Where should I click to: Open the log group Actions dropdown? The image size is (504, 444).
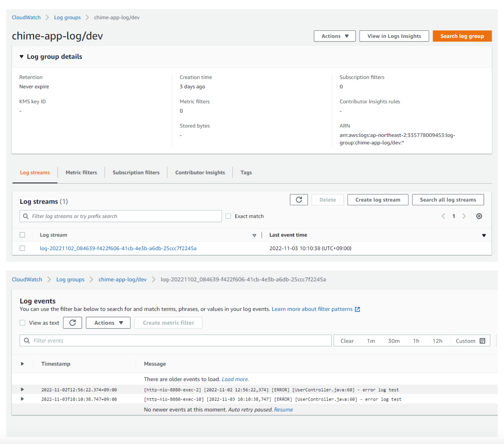tap(334, 36)
